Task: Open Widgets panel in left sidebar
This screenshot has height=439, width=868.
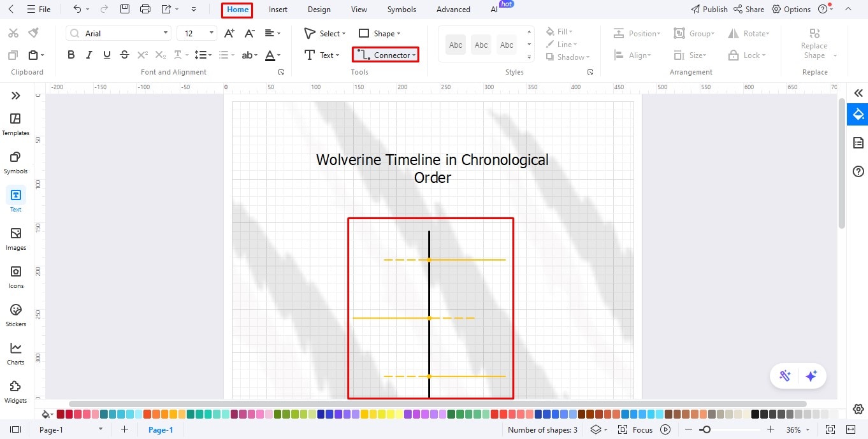Action: tap(16, 392)
